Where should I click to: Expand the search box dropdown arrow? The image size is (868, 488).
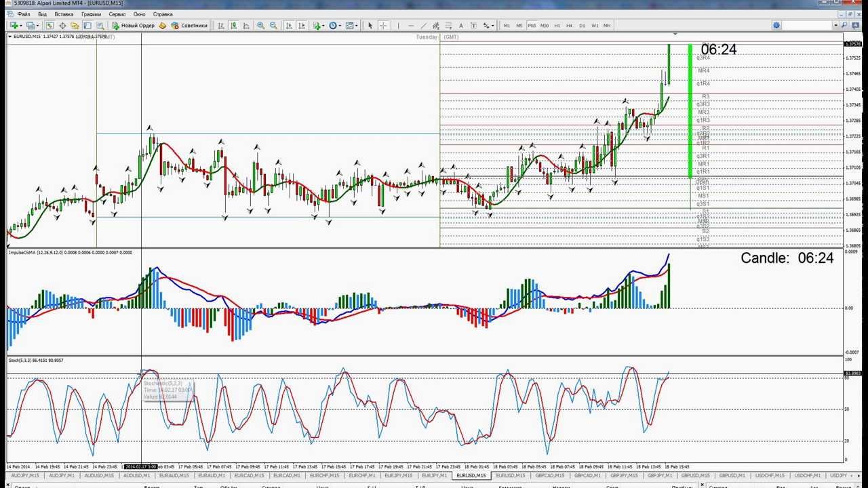click(x=835, y=25)
